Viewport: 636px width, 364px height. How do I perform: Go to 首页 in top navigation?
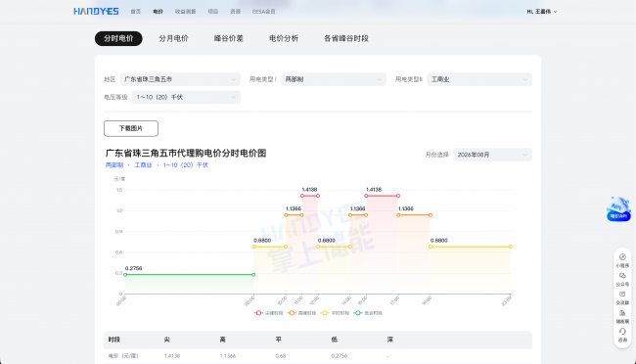tap(135, 12)
